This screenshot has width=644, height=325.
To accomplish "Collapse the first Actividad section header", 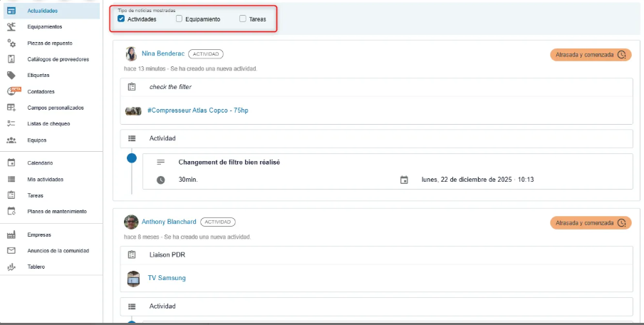I will tap(376, 138).
